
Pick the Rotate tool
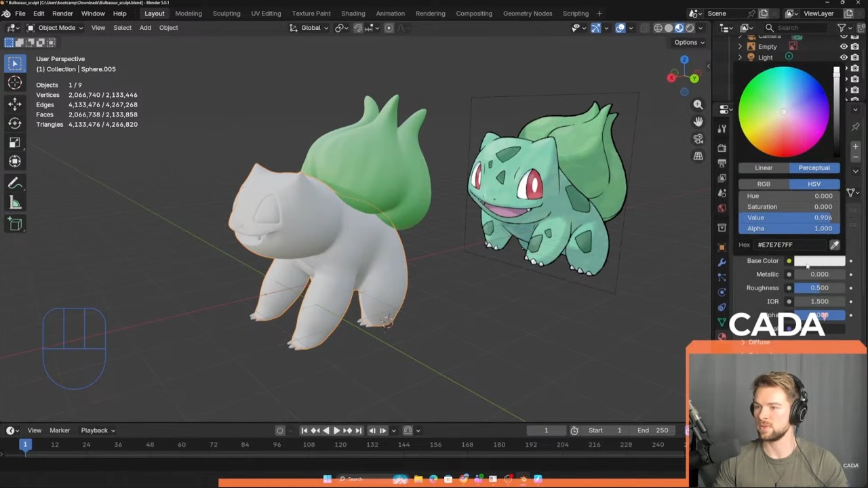point(15,123)
